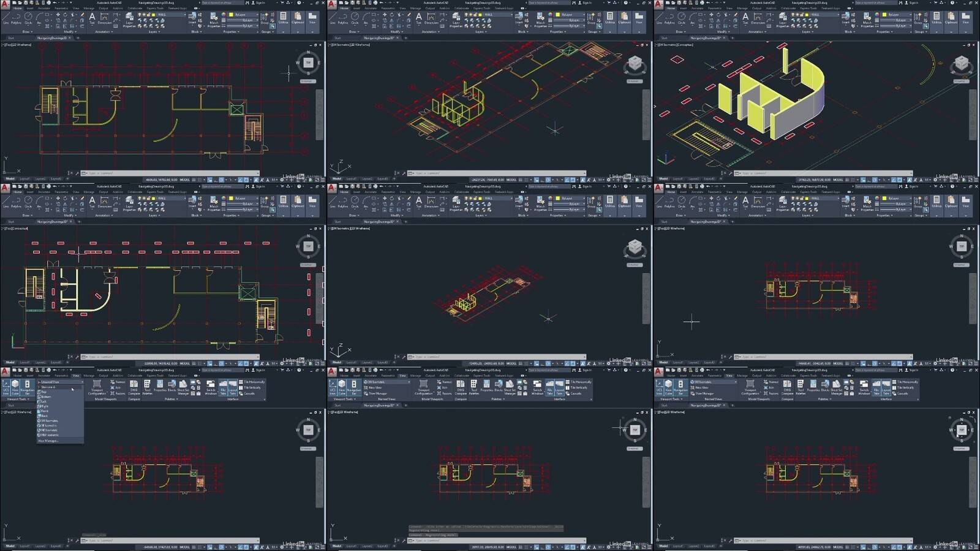The image size is (980, 551).
Task: Toggle Navigation Bar button beside the open view list
Action: click(x=27, y=387)
